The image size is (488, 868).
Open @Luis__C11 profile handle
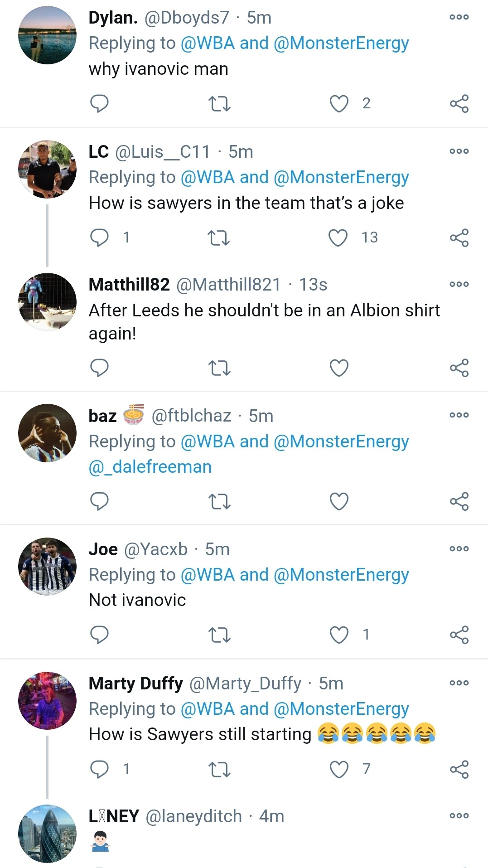click(x=163, y=152)
